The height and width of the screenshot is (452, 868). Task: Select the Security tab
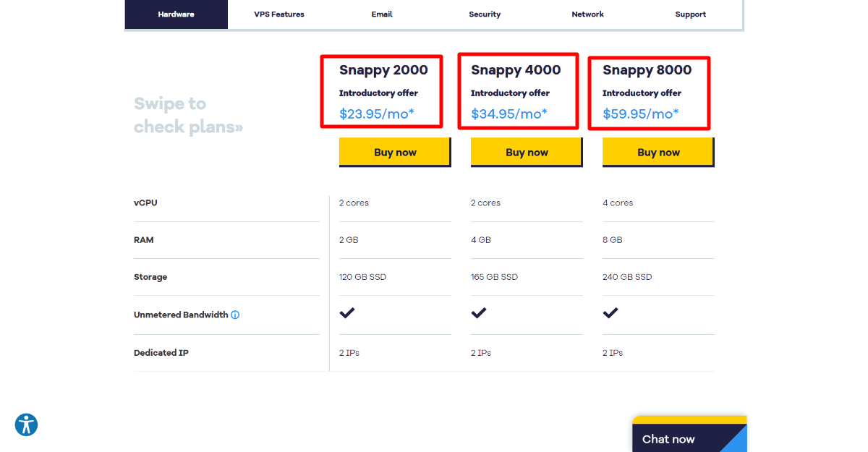(485, 14)
